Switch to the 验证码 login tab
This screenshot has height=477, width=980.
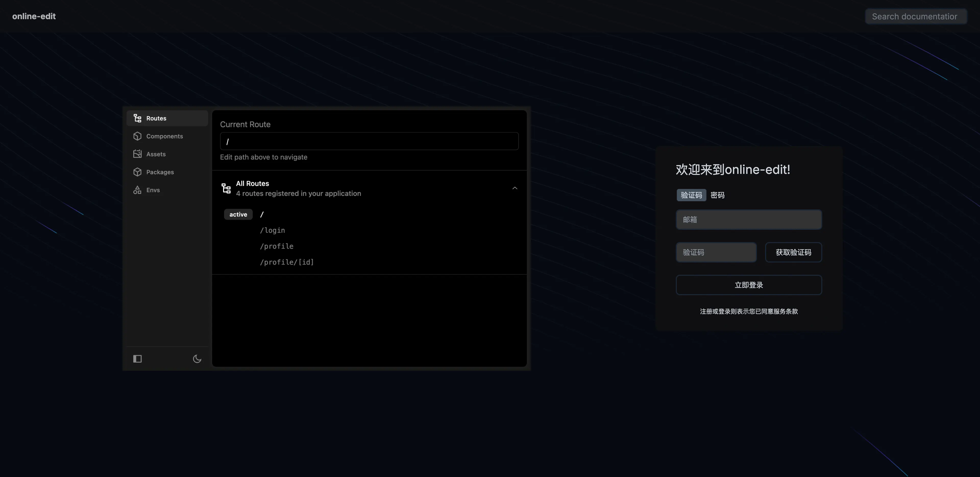691,195
